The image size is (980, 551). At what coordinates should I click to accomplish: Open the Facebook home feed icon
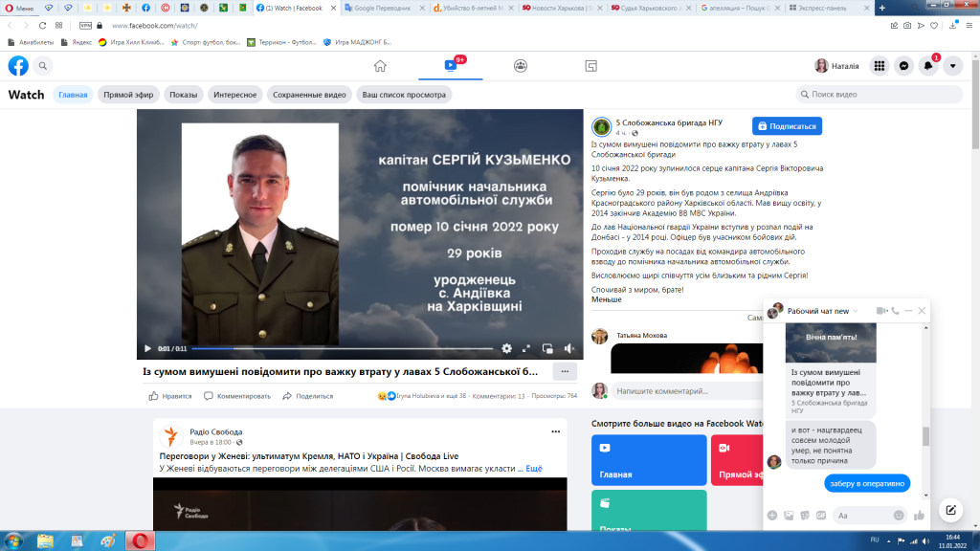point(380,66)
